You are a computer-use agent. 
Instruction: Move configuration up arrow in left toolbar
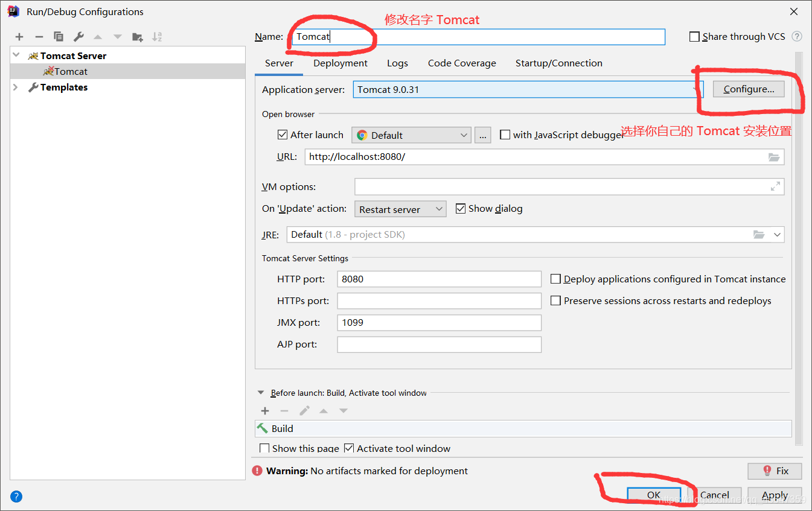[98, 37]
